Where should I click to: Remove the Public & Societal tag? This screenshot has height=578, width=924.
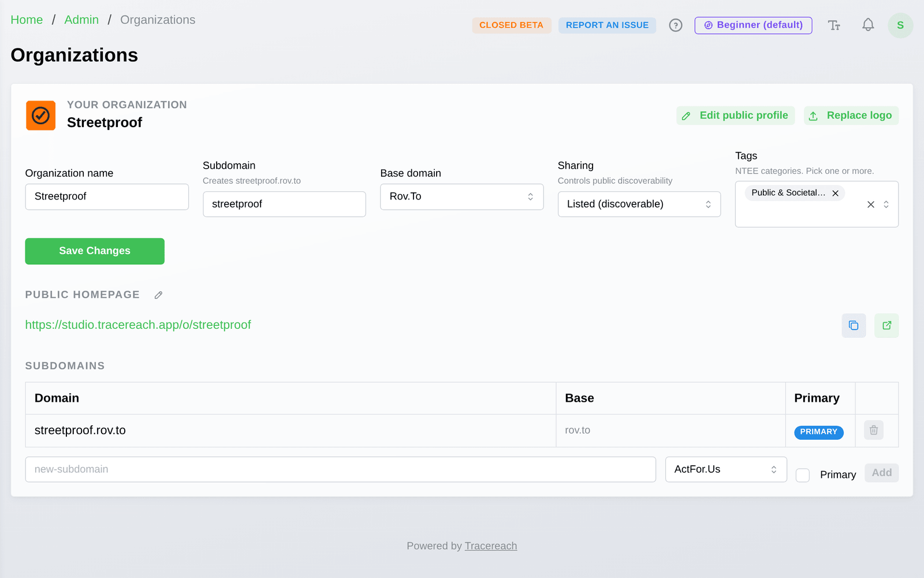coord(835,193)
